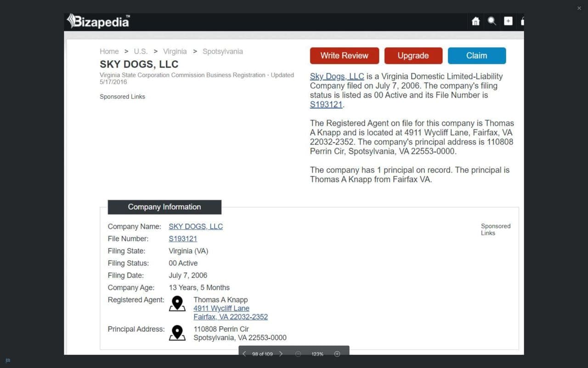Click the map pin beside Principal Address
This screenshot has height=368, width=588.
click(177, 333)
